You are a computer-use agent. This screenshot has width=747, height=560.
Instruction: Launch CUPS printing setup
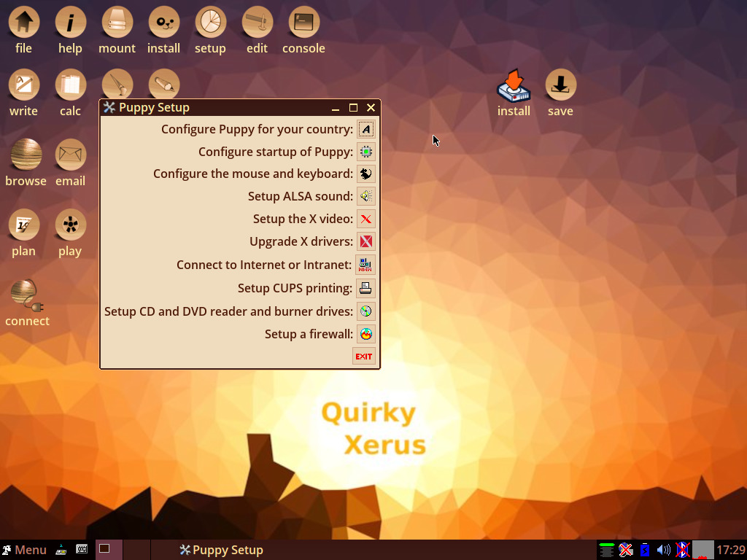click(365, 288)
